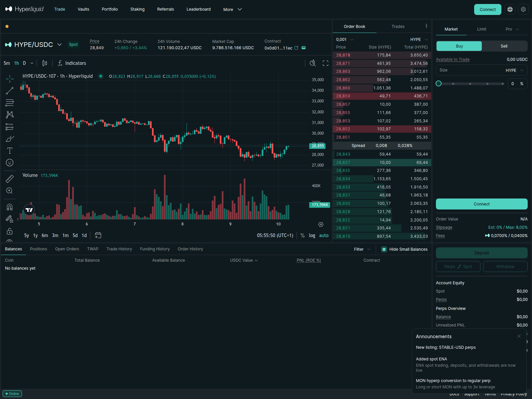Open order book options menu
This screenshot has width=532, height=399.
tap(426, 26)
